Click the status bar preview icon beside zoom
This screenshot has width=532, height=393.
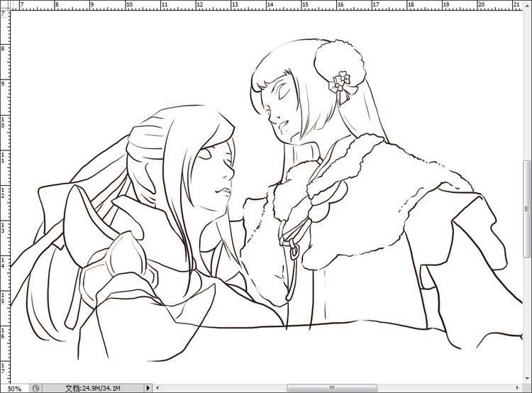pyautogui.click(x=35, y=388)
